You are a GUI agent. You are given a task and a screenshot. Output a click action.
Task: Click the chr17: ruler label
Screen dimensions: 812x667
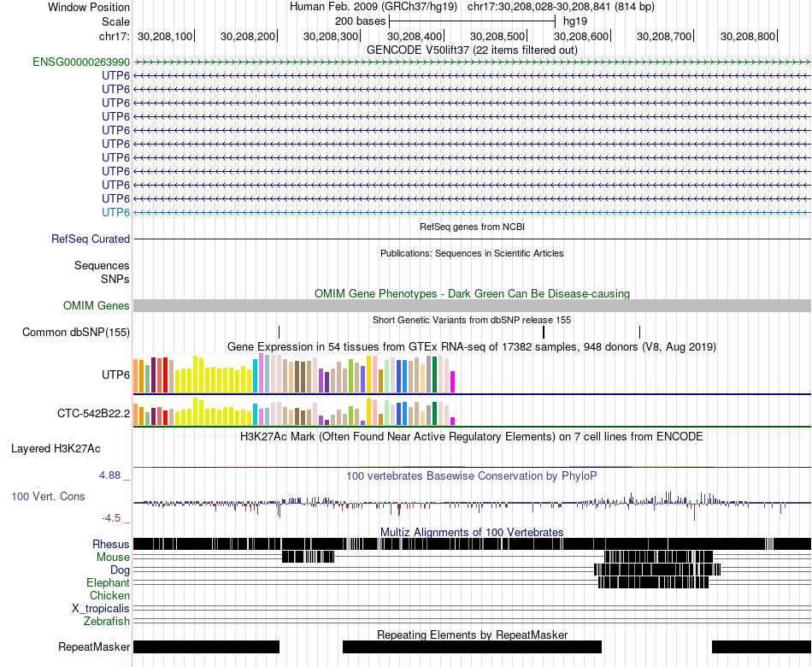pos(114,36)
